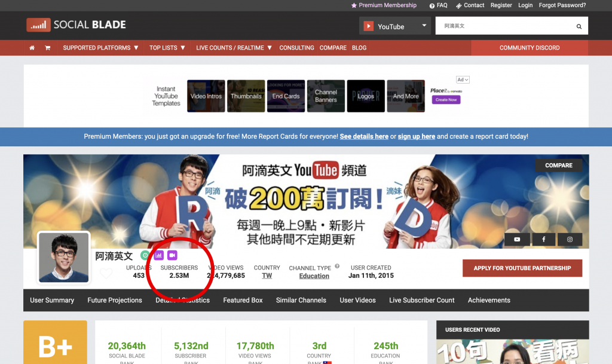Go to the home icon in red navbar
612x364 pixels.
[32, 48]
